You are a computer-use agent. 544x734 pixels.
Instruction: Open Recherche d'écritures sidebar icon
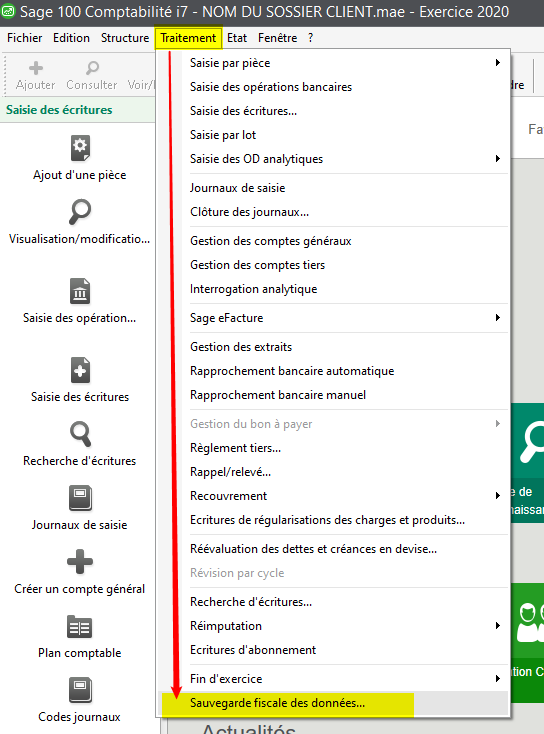80,434
